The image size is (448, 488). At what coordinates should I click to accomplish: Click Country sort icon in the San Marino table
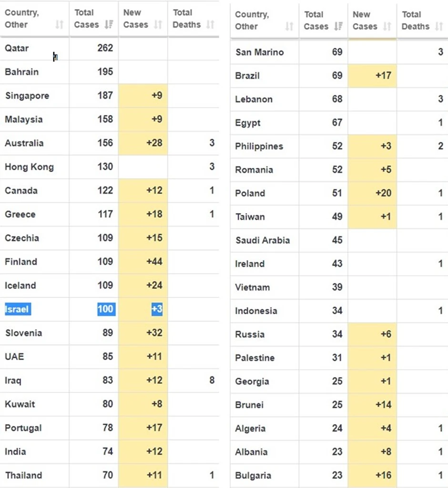pyautogui.click(x=289, y=27)
